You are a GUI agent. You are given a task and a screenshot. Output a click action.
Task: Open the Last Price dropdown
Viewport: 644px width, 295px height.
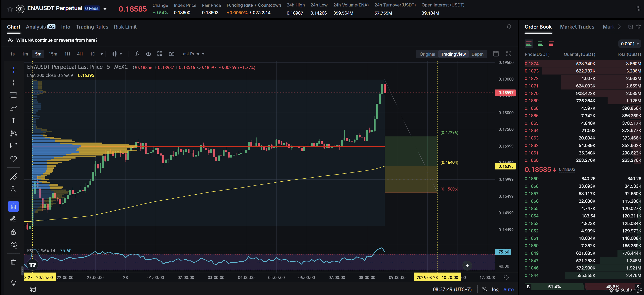[192, 54]
